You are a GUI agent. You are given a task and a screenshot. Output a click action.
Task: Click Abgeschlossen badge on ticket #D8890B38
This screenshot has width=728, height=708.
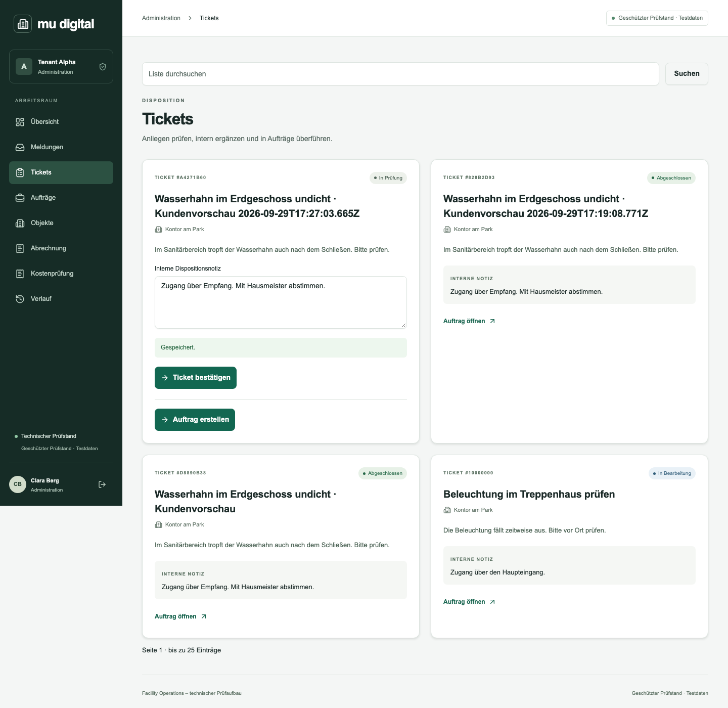tap(383, 473)
